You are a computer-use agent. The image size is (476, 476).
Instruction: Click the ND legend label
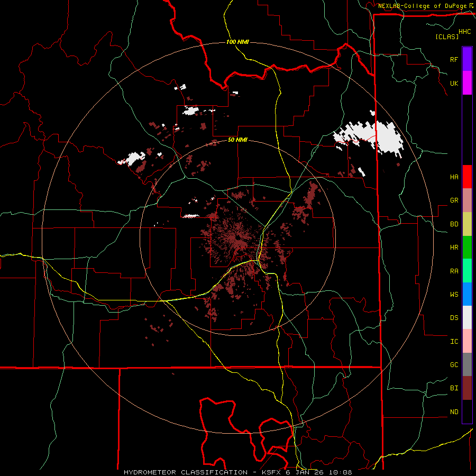click(454, 412)
